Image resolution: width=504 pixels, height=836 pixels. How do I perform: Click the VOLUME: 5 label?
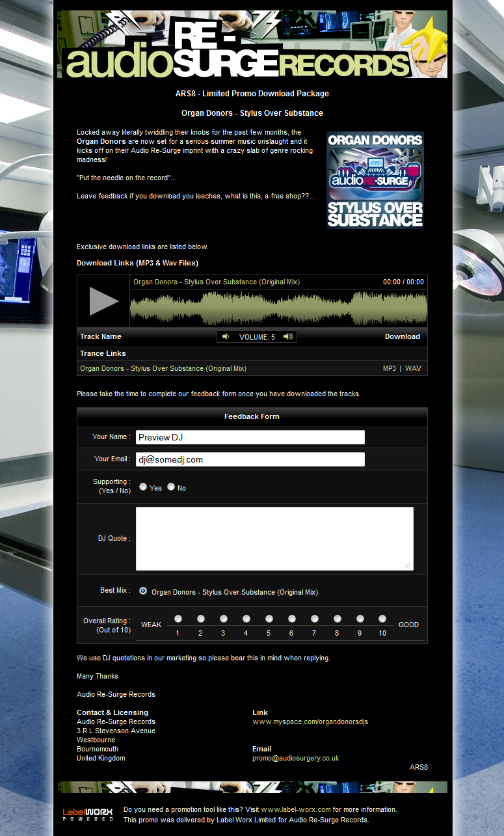pos(257,336)
